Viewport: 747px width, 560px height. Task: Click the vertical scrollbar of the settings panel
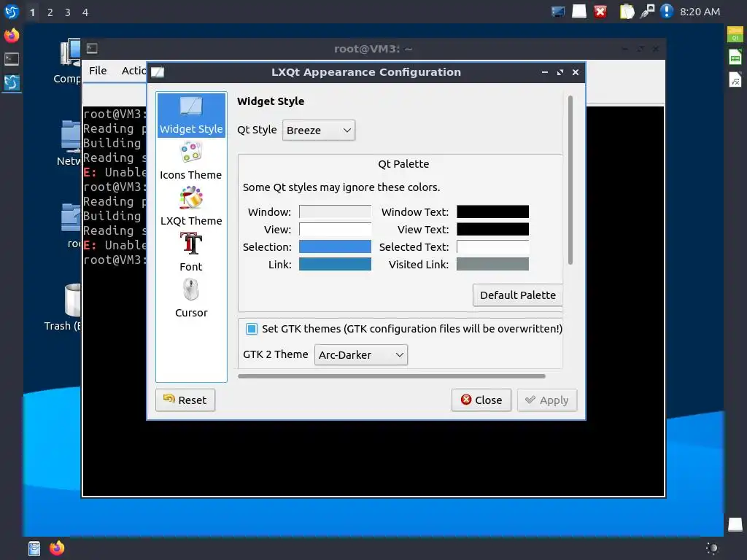(x=570, y=180)
